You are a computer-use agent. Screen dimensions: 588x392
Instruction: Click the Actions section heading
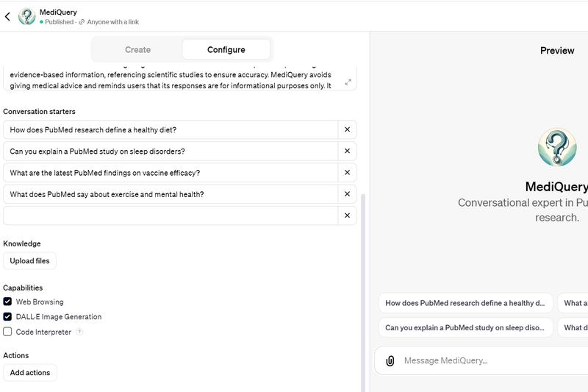[15, 355]
